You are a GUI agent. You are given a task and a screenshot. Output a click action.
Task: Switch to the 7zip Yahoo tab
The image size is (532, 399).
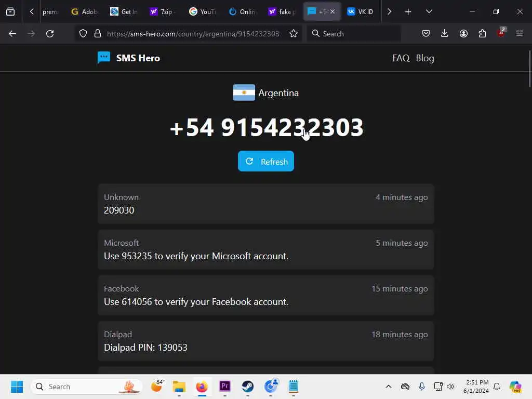[163, 12]
